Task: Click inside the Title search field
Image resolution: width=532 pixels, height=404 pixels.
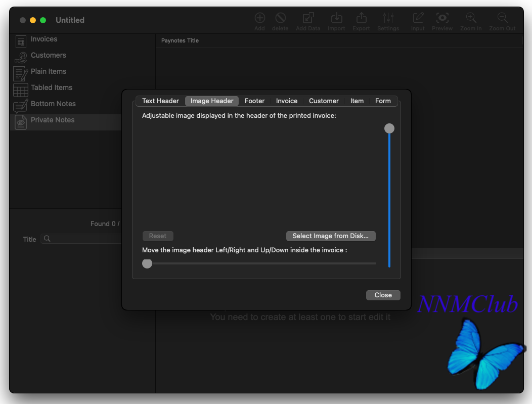Action: 81,239
